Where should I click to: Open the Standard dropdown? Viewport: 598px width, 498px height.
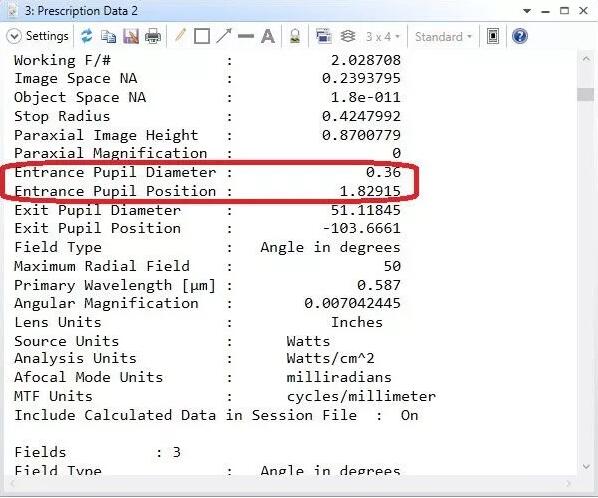443,37
